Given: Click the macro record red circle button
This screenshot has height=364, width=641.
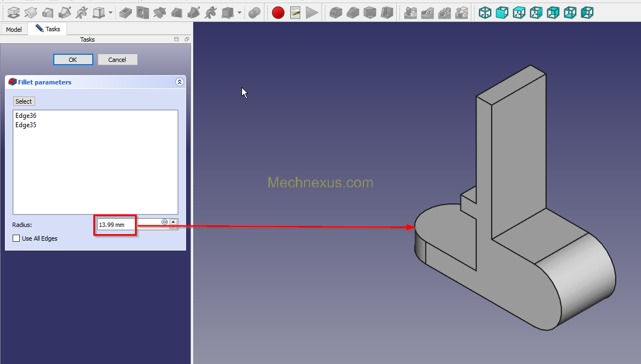Looking at the screenshot, I should coord(278,12).
